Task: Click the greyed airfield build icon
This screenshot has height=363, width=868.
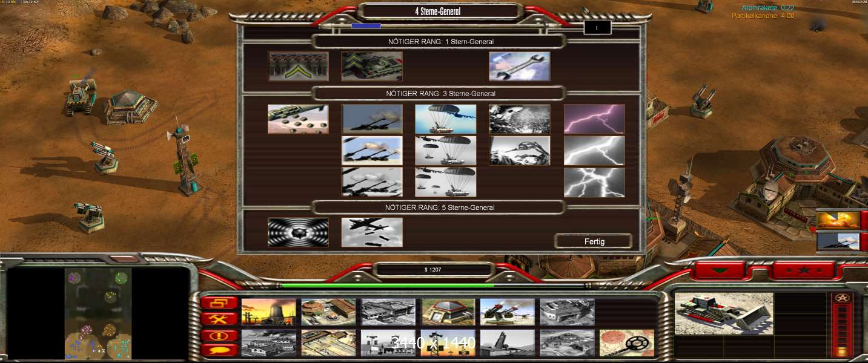Action: 269,343
